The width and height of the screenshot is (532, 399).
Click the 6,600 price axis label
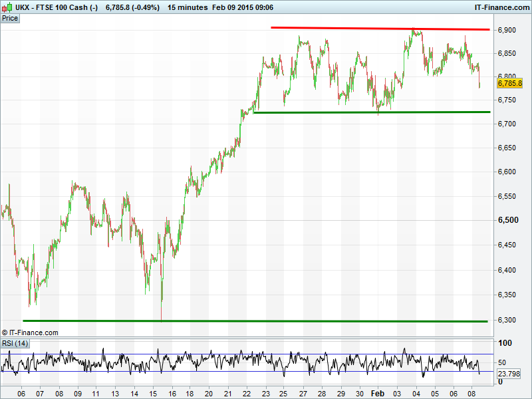pos(507,172)
